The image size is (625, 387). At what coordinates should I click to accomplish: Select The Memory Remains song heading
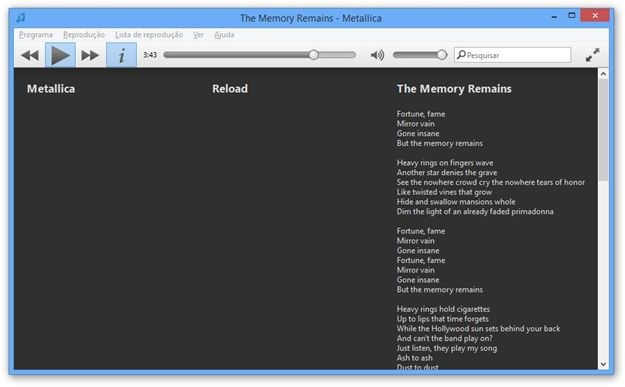pos(454,88)
